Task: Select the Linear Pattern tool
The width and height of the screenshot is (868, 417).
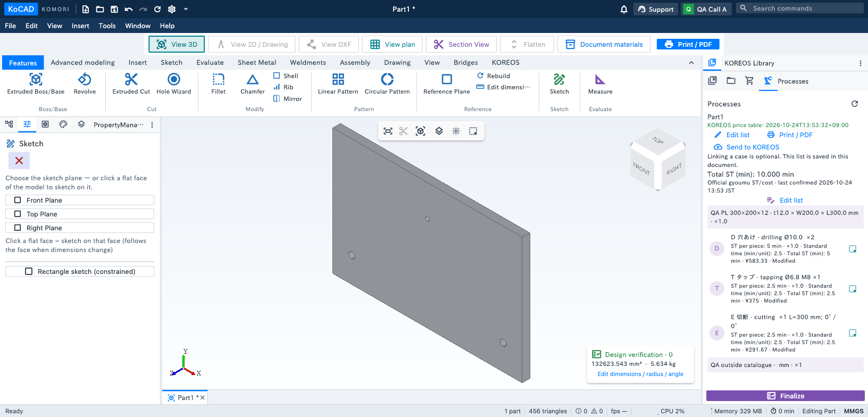Action: (x=338, y=84)
